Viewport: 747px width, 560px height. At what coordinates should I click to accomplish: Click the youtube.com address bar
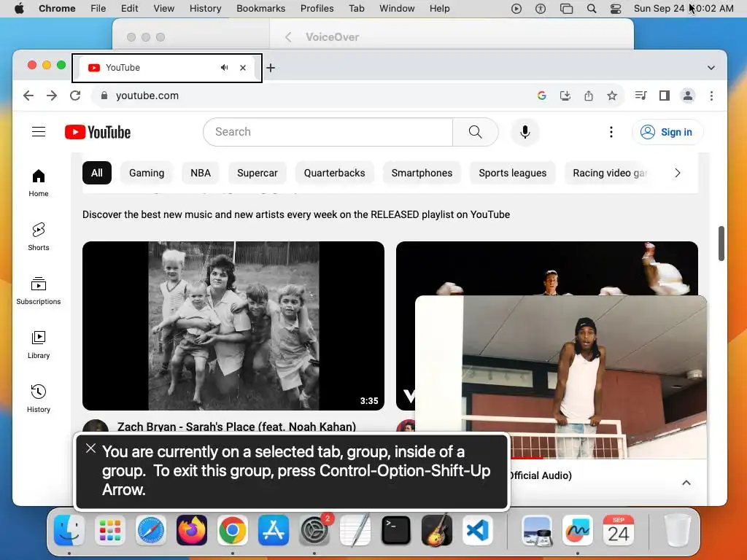click(309, 96)
